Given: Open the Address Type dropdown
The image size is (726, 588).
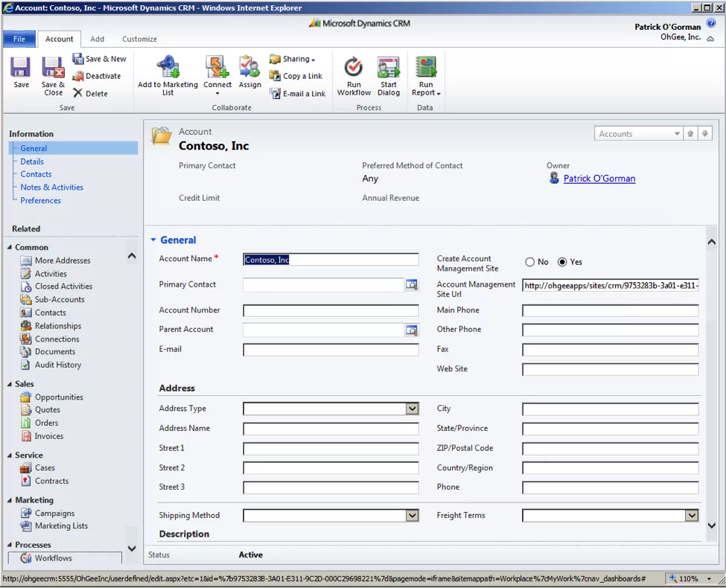Looking at the screenshot, I should 412,409.
